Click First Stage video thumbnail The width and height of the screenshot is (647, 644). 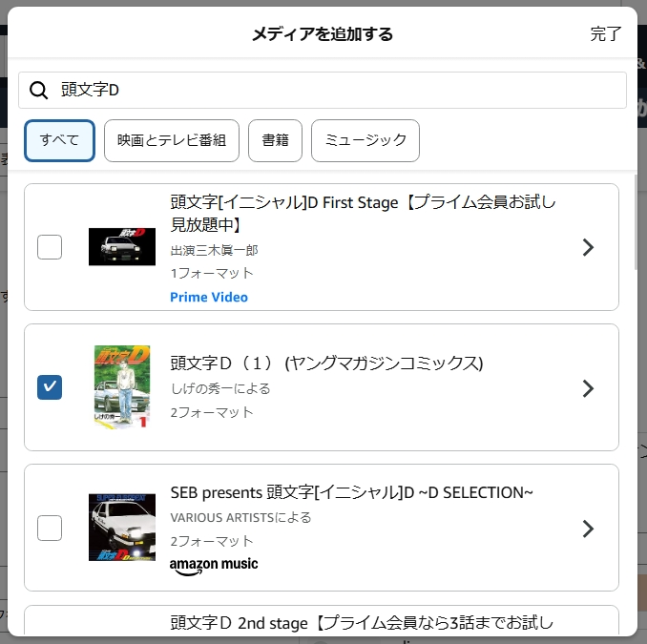coord(122,247)
